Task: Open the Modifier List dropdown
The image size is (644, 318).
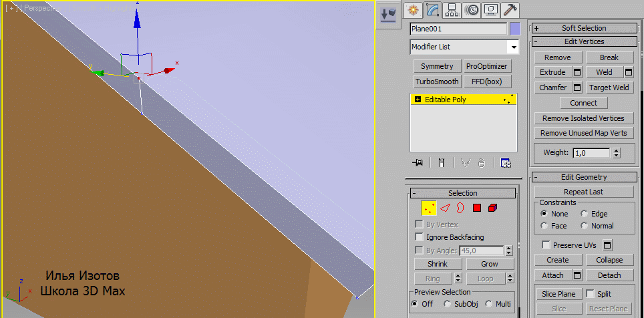Action: click(513, 47)
